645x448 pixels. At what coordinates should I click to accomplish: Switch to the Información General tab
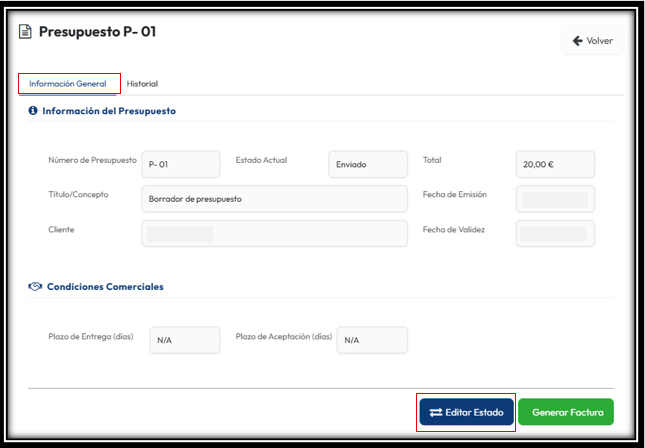pos(68,84)
